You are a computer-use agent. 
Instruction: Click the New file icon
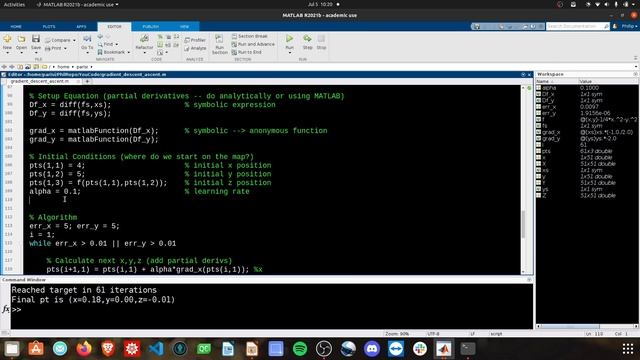[x=7, y=39]
